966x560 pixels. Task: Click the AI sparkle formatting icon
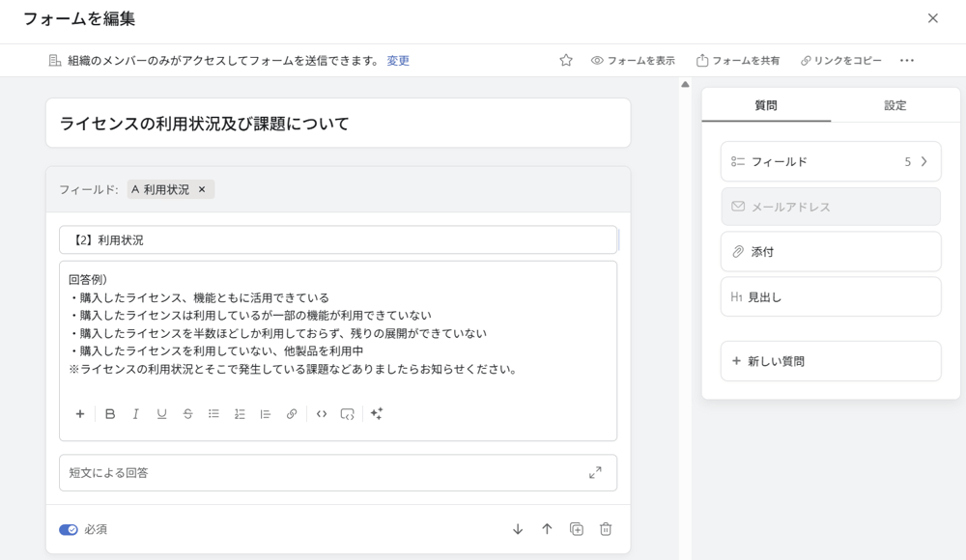pyautogui.click(x=377, y=413)
